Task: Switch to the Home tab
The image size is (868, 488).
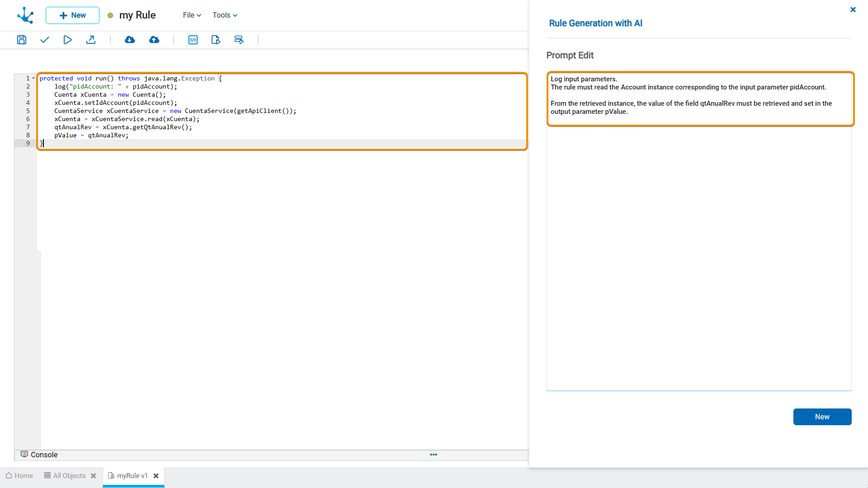Action: [x=19, y=476]
